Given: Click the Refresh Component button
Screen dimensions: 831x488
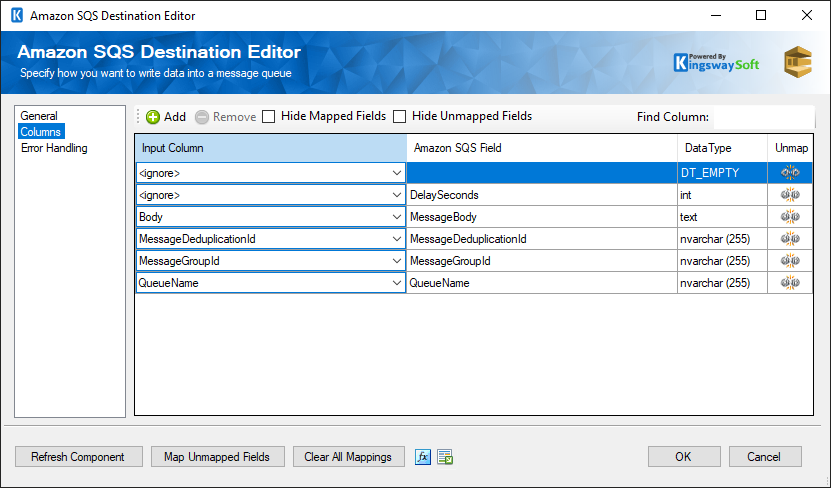Looking at the screenshot, I should (x=78, y=457).
